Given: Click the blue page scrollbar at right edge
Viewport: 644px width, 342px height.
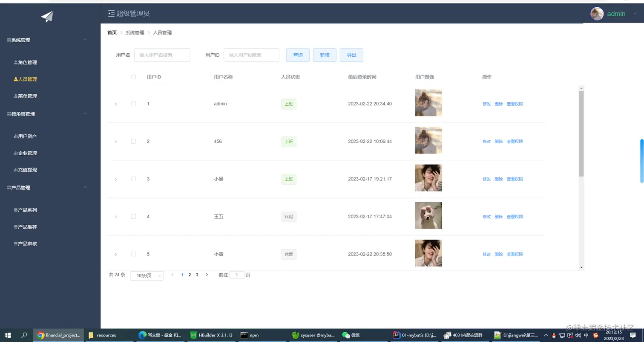Looking at the screenshot, I should pos(642,161).
